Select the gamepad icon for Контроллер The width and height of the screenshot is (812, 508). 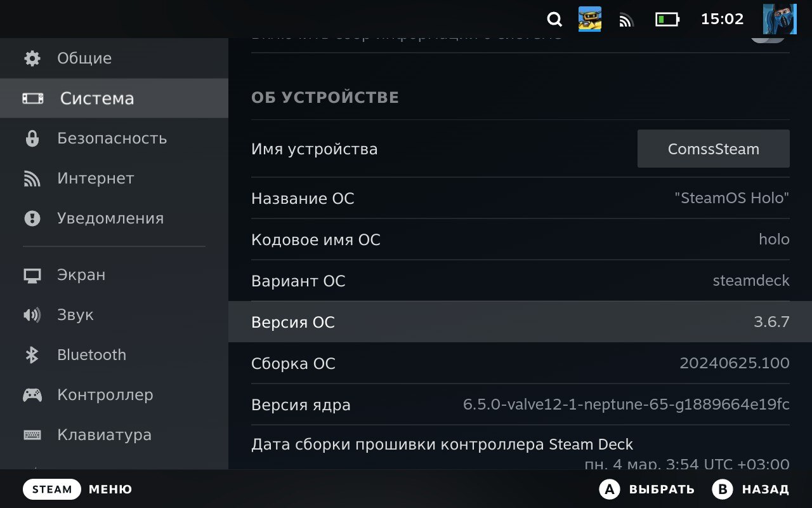[32, 395]
